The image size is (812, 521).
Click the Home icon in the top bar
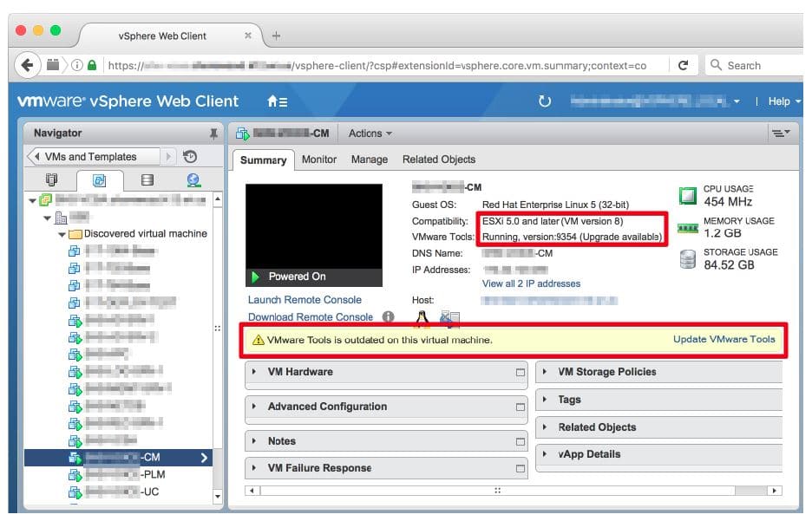[x=272, y=101]
